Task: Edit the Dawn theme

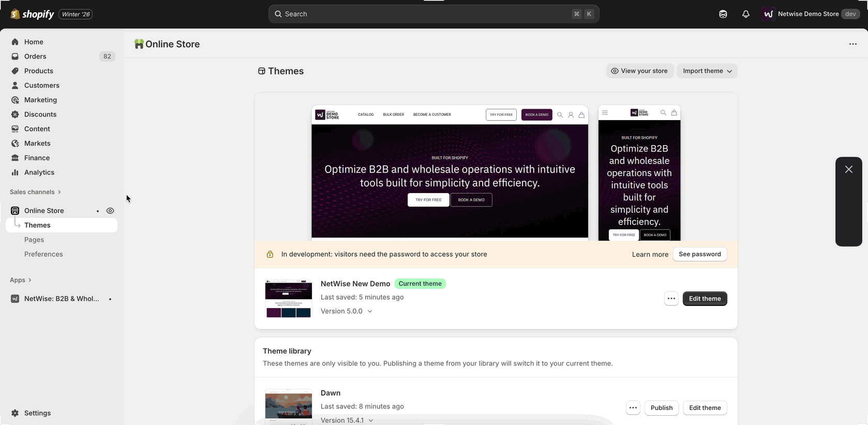Action: tap(705, 408)
